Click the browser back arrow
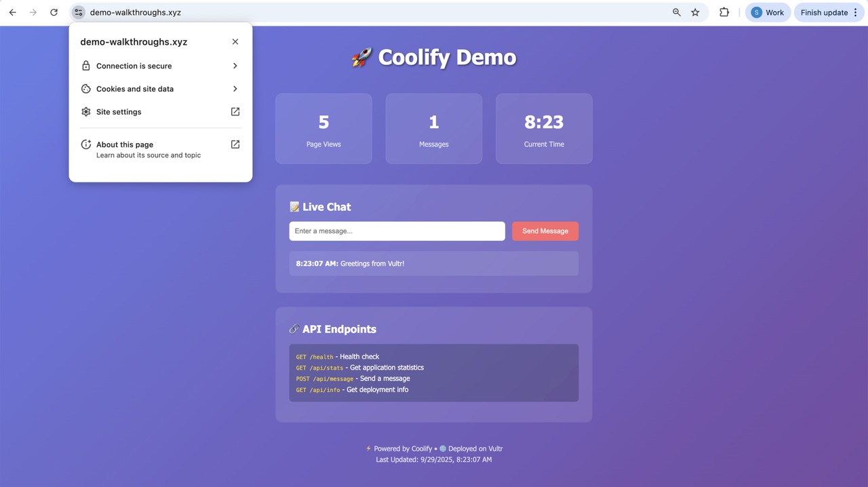868x487 pixels. tap(12, 12)
